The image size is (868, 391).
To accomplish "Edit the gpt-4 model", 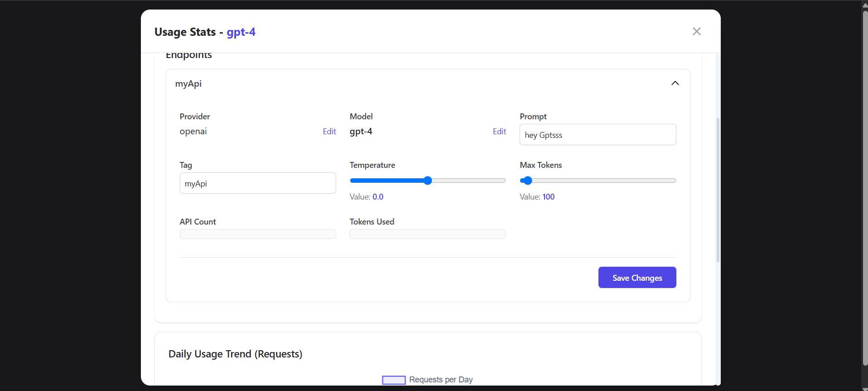I will 499,132.
